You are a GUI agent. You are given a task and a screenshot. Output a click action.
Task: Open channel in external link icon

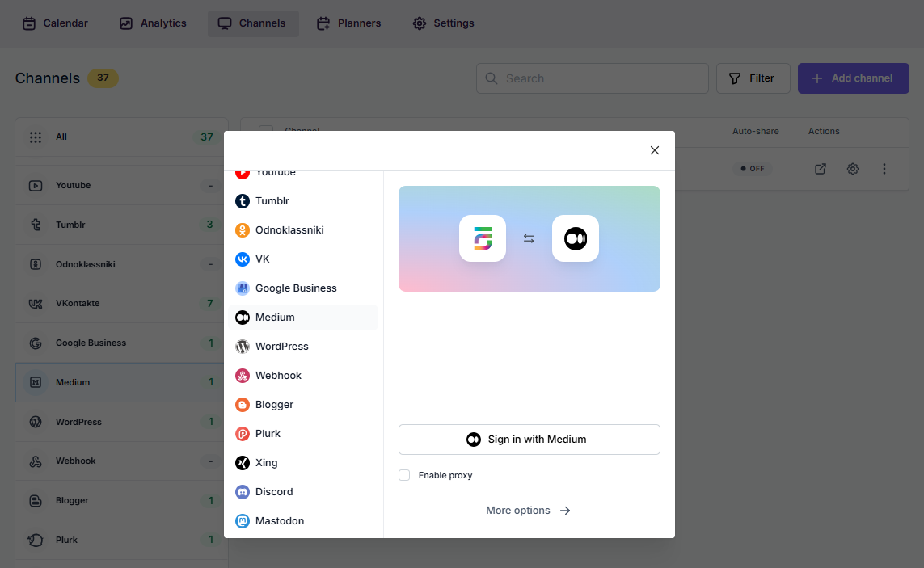pyautogui.click(x=821, y=169)
